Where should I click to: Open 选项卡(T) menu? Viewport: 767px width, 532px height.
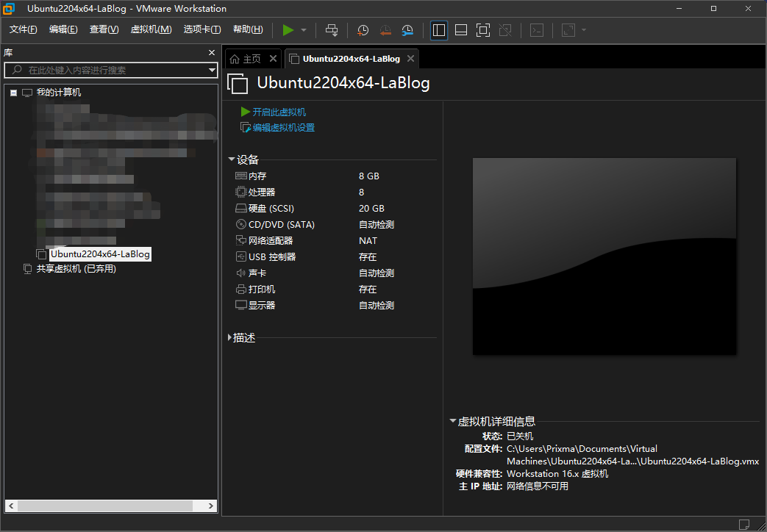202,29
